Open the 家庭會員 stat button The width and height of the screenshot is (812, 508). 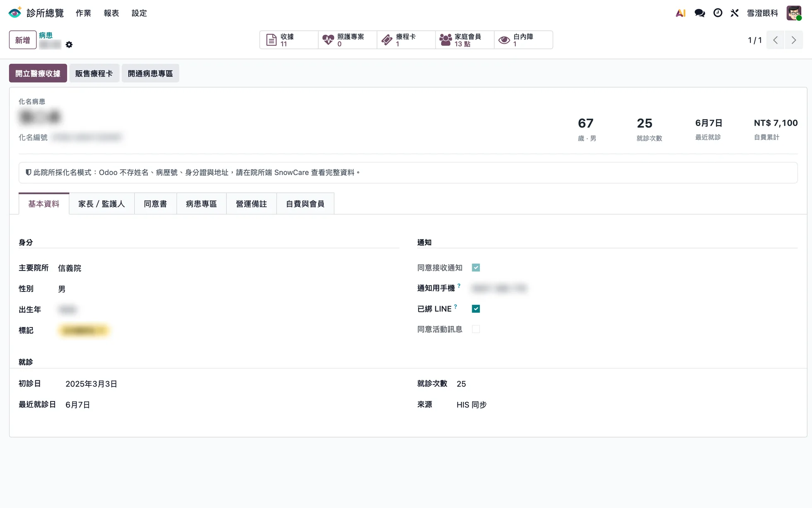tap(465, 40)
